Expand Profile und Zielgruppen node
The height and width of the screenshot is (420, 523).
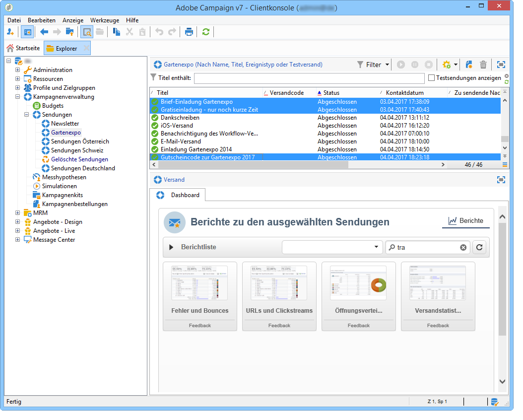[18, 88]
